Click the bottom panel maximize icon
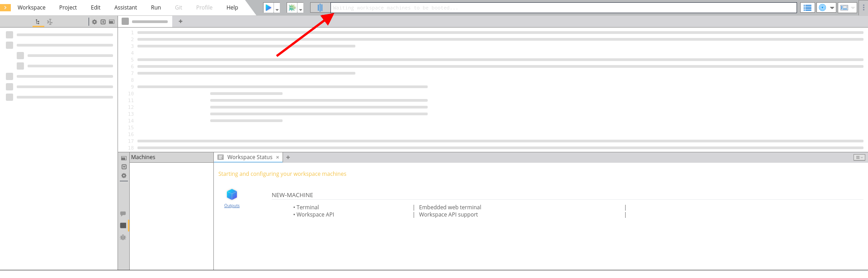The width and height of the screenshot is (868, 278). click(x=124, y=158)
